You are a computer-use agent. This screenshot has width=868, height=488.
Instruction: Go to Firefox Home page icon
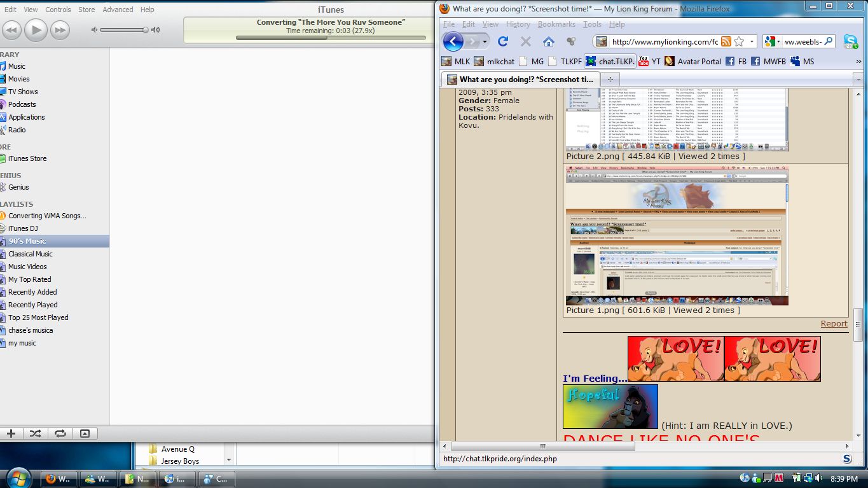click(548, 41)
